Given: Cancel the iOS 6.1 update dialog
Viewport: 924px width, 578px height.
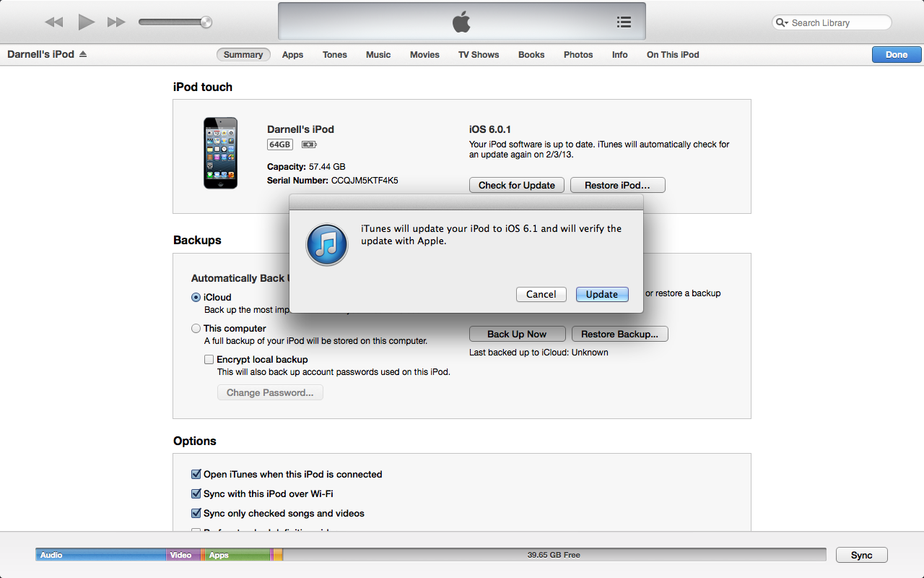Looking at the screenshot, I should (x=541, y=294).
